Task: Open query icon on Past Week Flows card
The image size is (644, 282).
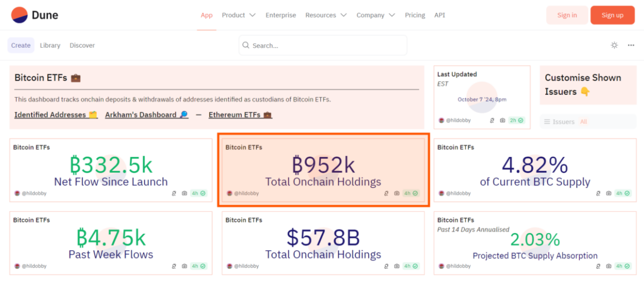Action: pos(174,266)
